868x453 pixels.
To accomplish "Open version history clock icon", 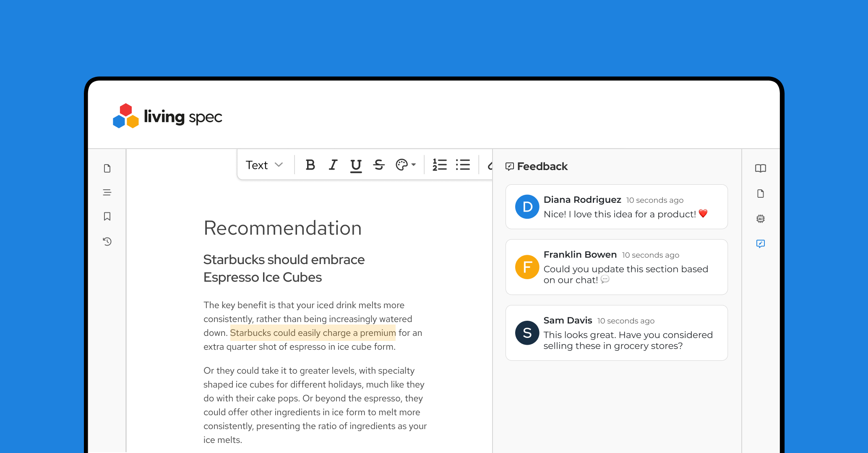I will 107,241.
